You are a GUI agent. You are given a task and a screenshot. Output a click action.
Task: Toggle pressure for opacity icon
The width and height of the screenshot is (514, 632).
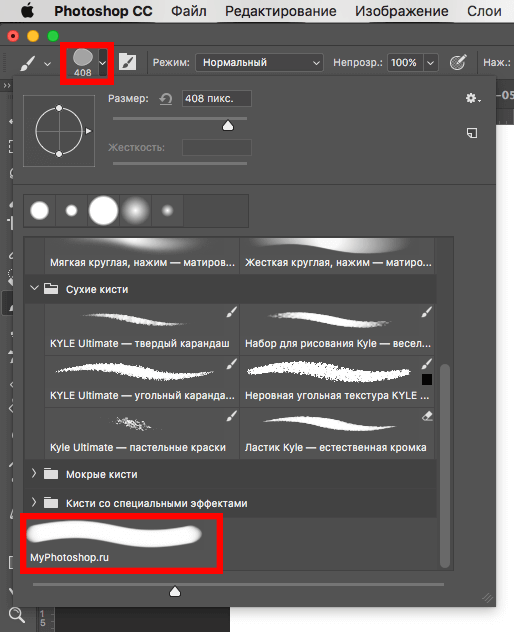[x=458, y=62]
